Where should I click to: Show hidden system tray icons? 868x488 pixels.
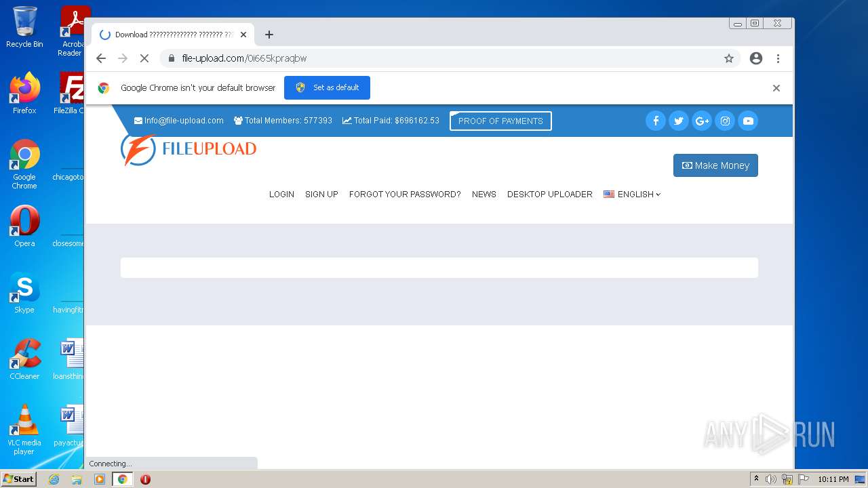coord(756,479)
